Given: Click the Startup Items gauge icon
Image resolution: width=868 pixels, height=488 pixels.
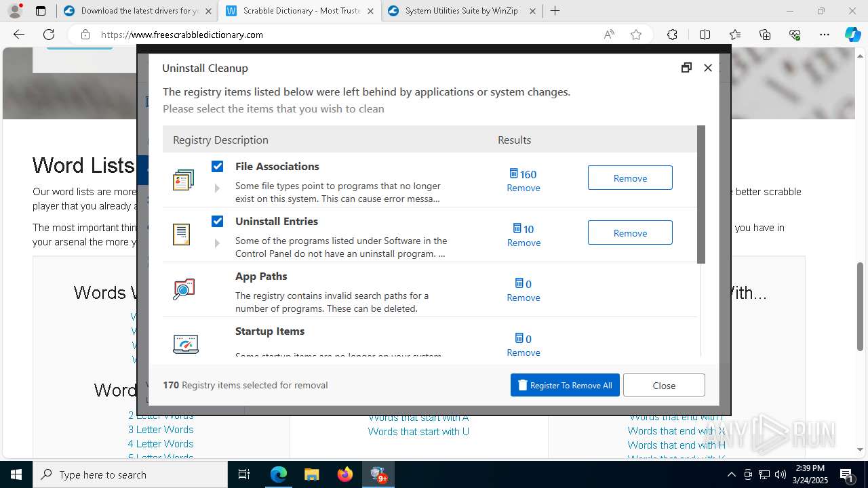Looking at the screenshot, I should coord(185,344).
